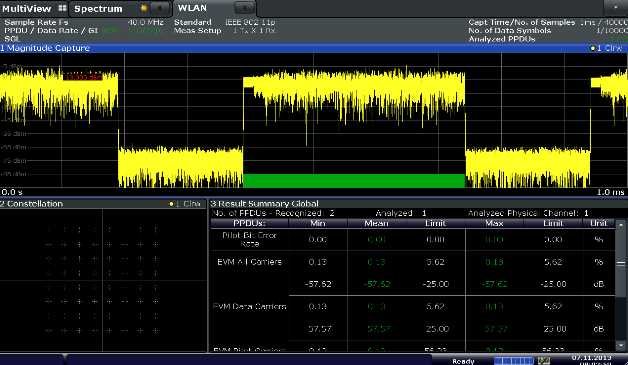The width and height of the screenshot is (628, 365).
Task: Click the date 07.11.2019 in status bar
Action: click(592, 357)
